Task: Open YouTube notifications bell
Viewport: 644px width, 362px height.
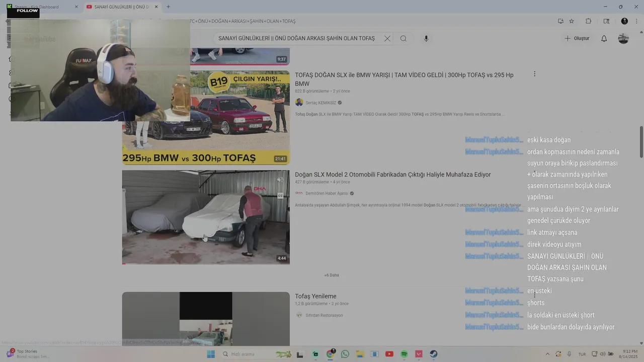Action: tap(604, 38)
